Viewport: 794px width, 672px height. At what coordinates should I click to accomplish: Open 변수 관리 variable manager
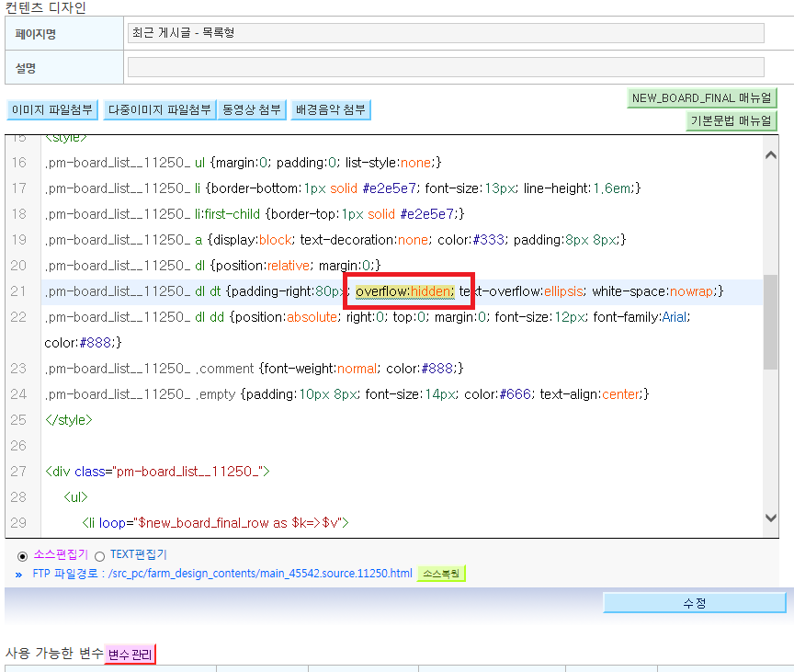[130, 655]
